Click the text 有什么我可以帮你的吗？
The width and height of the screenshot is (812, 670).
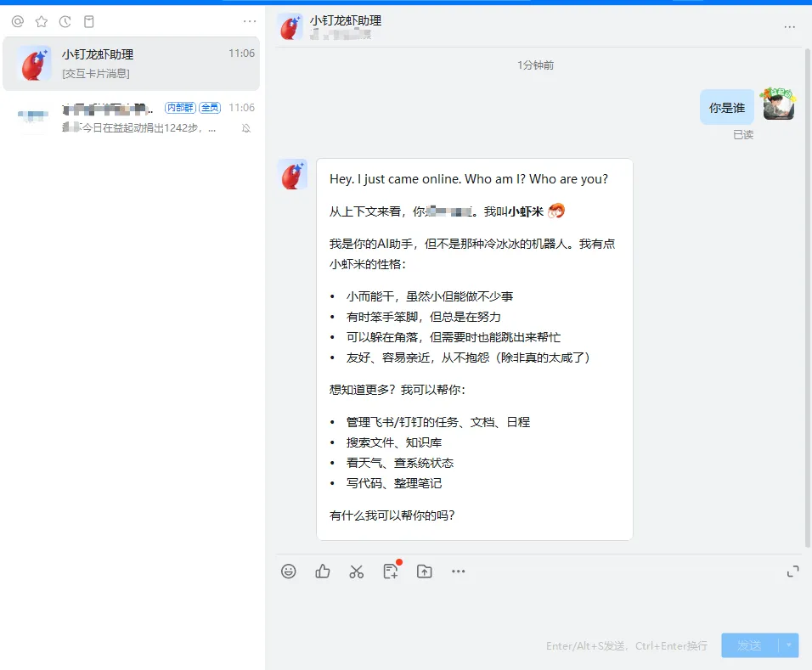click(x=392, y=515)
